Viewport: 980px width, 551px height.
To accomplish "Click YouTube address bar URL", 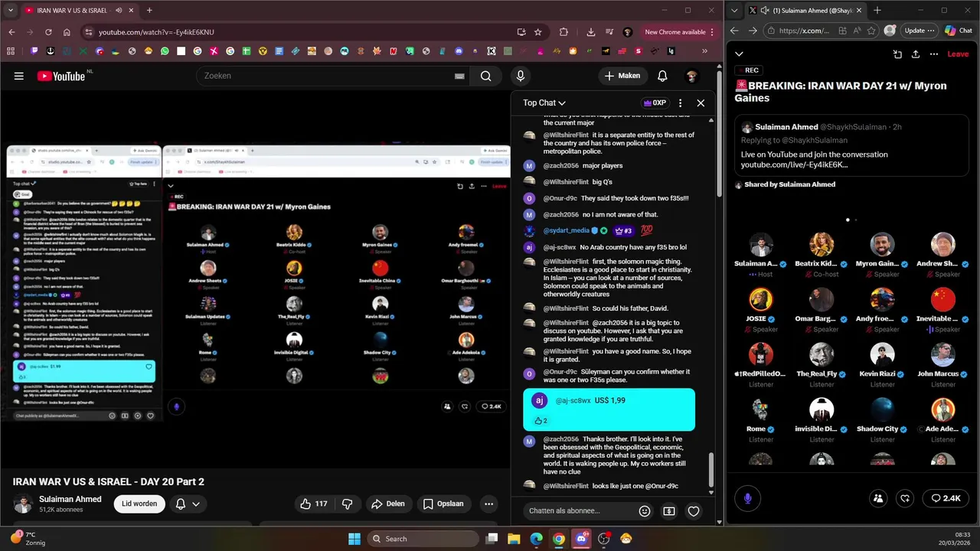I will 156,32.
